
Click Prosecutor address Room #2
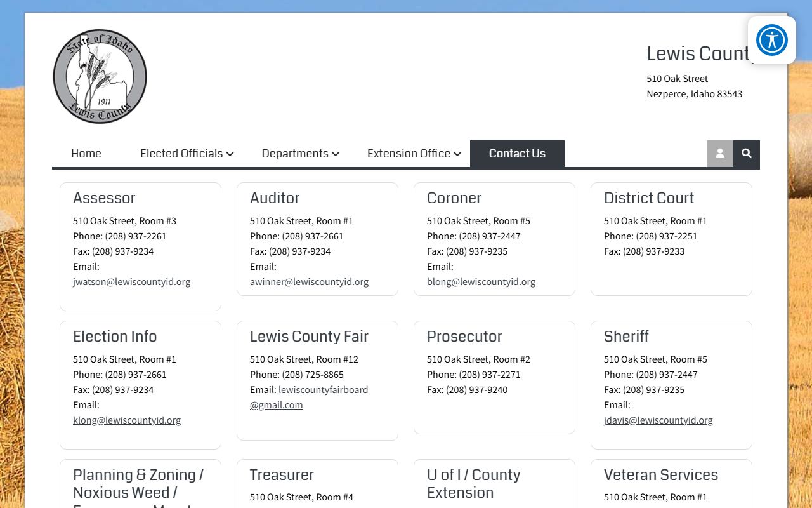[478, 359]
